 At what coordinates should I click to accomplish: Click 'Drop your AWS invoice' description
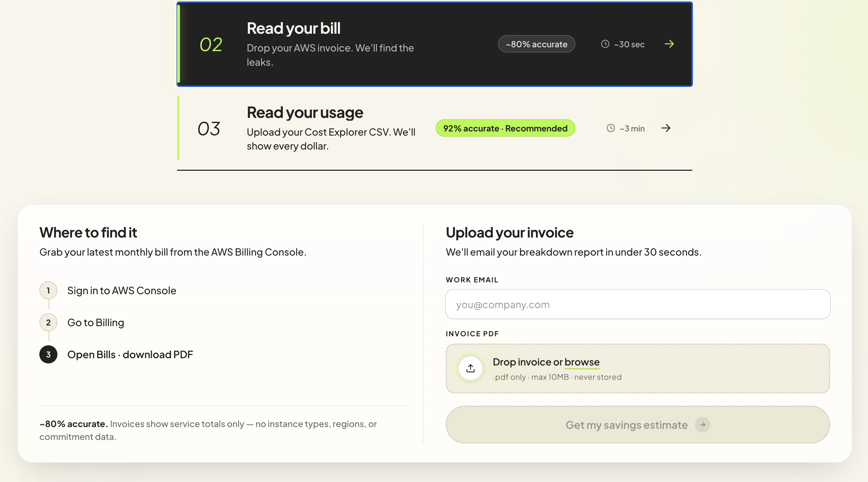point(330,55)
